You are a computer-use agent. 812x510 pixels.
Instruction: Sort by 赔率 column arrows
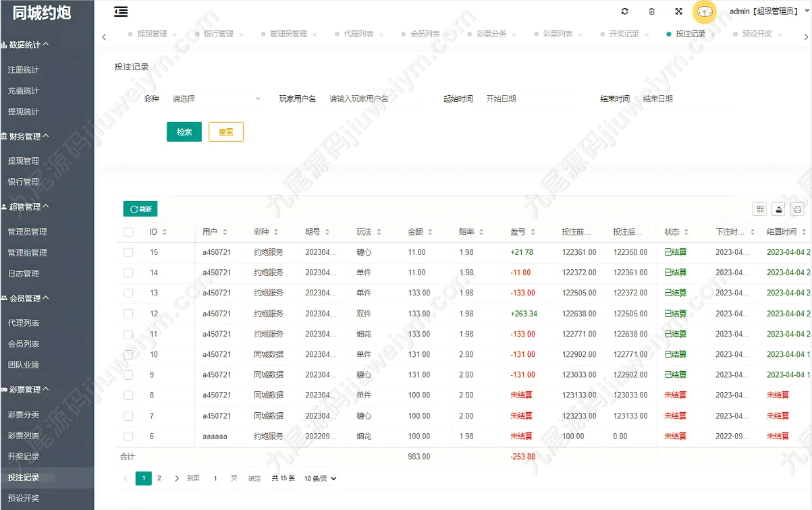click(x=481, y=232)
